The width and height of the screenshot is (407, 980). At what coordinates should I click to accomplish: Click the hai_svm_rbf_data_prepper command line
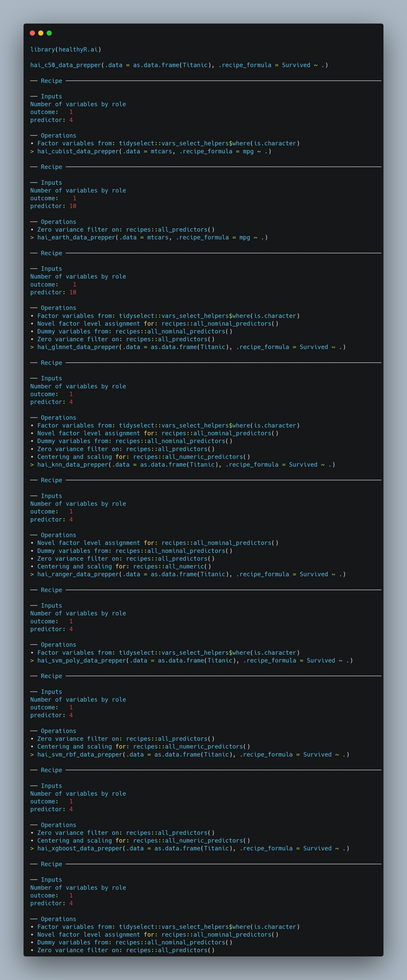tap(190, 754)
